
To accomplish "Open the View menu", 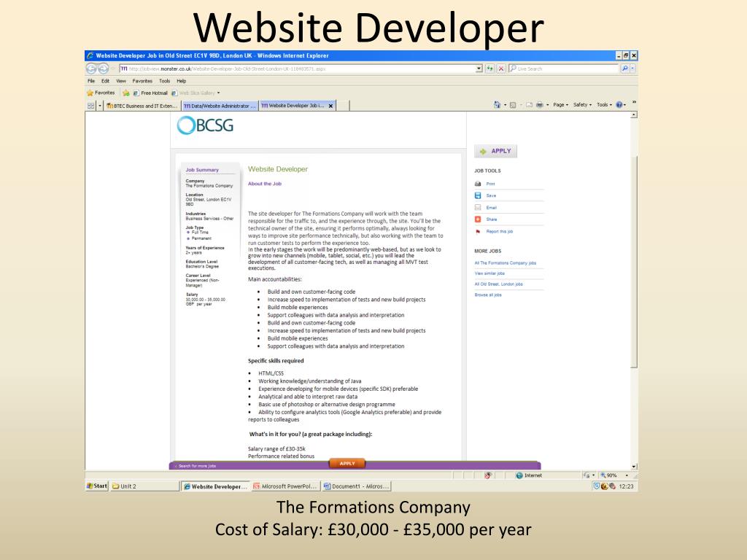I will [x=121, y=81].
